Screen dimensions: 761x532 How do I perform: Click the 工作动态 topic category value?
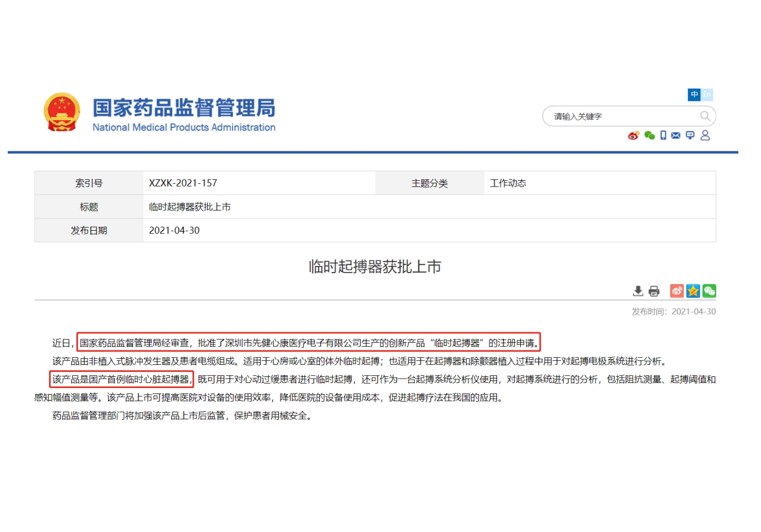point(508,183)
